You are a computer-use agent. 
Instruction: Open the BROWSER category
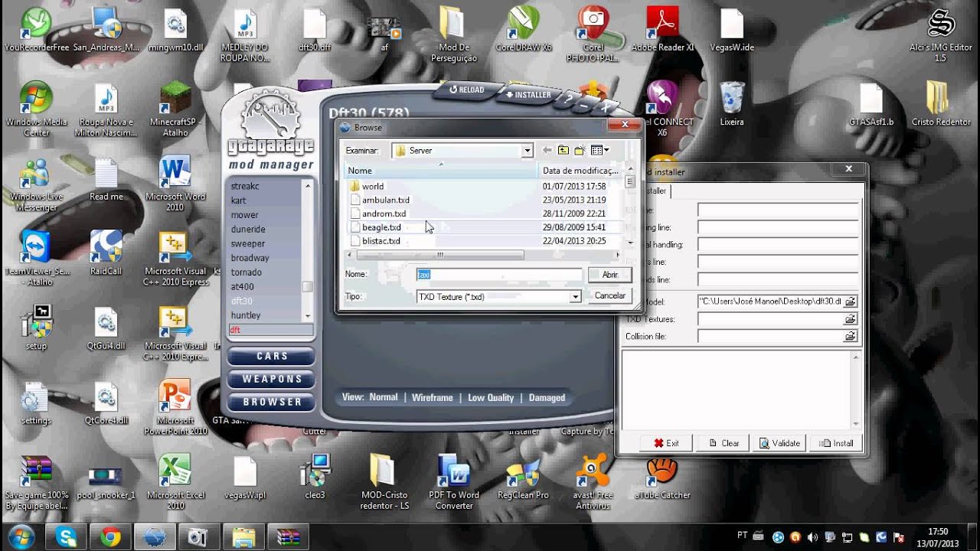click(271, 402)
